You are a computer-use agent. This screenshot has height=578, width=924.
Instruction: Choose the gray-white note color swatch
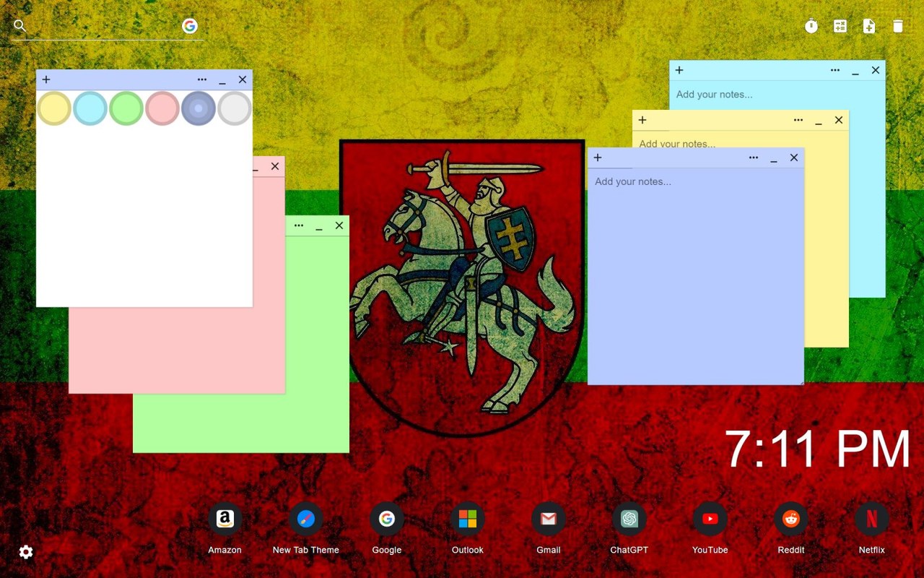(x=235, y=108)
